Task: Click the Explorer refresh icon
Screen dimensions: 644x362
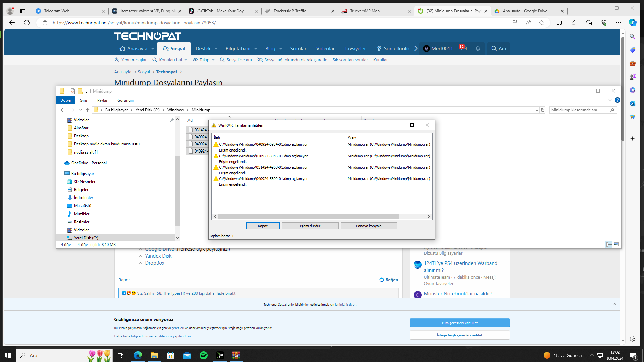Action: point(543,110)
